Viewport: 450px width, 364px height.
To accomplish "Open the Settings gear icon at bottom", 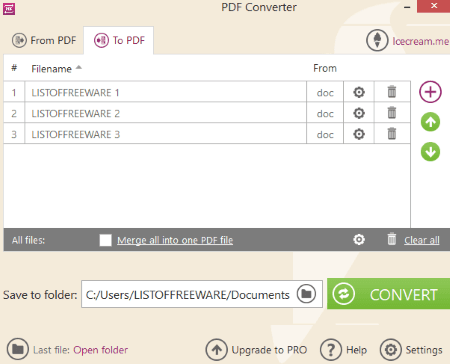I will pos(391,350).
